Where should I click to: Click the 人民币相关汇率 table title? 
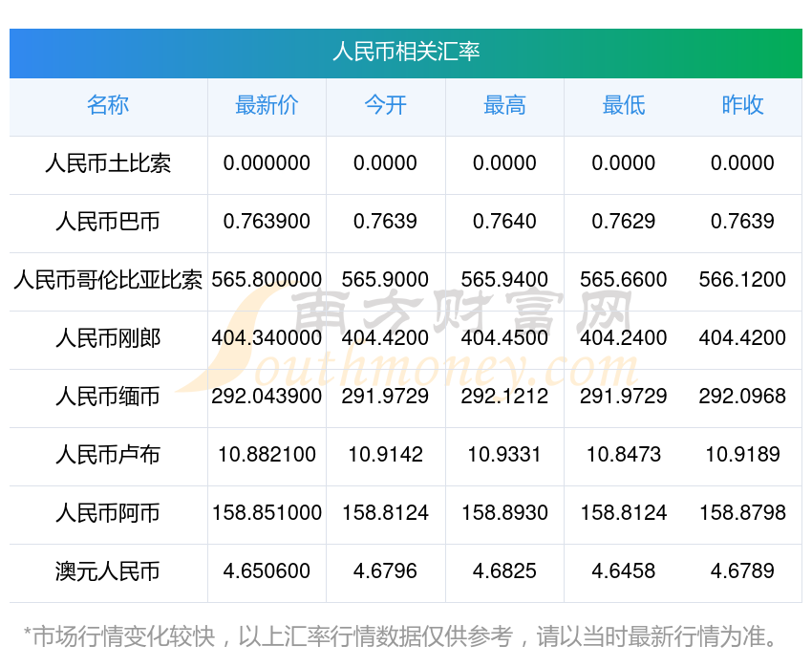(x=406, y=53)
